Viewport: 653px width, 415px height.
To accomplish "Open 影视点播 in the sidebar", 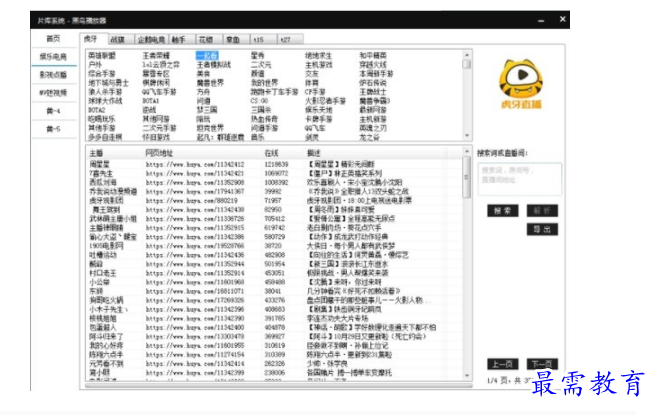I will click(x=53, y=75).
